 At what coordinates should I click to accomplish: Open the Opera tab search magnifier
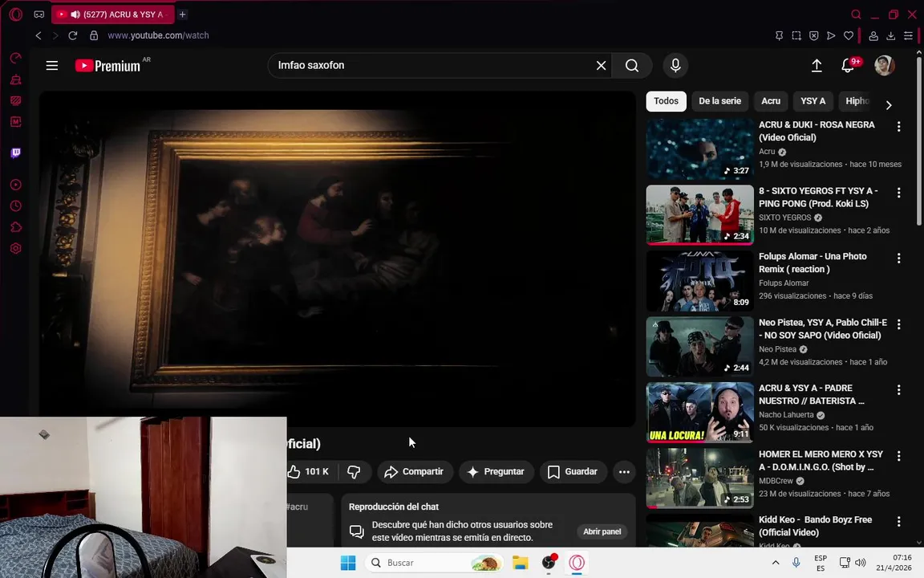856,14
